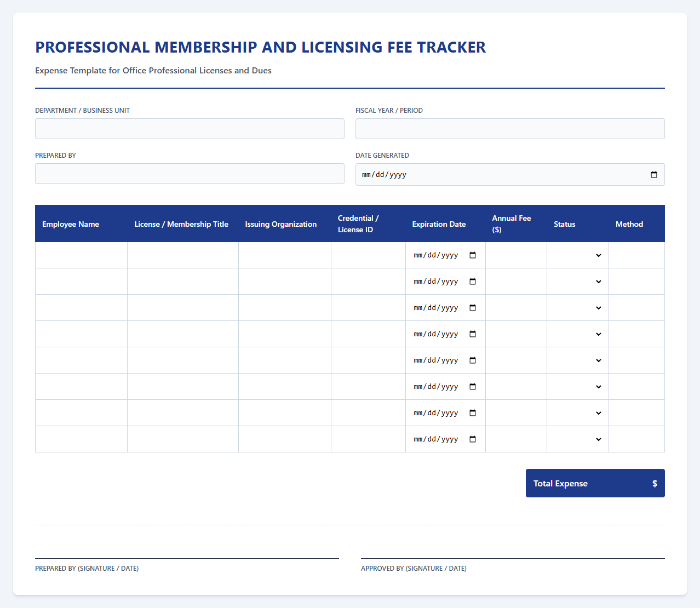Select eighth row Method cell
This screenshot has height=608, width=700.
(636, 439)
